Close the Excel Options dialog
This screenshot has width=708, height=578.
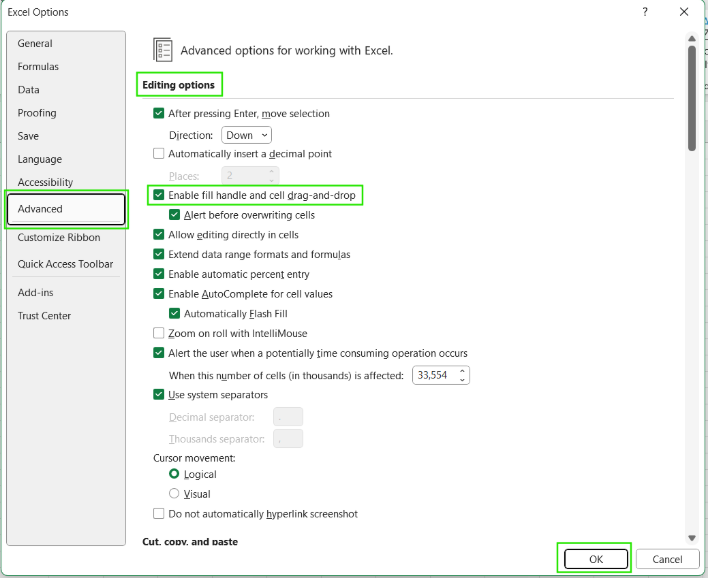click(x=684, y=12)
